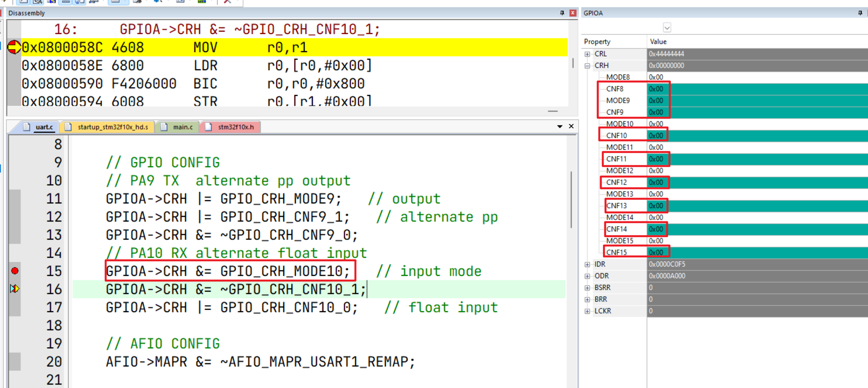Viewport: 868px width, 388px height.
Task: Click the AFIO->MAPR statement on line 20
Action: (260, 362)
